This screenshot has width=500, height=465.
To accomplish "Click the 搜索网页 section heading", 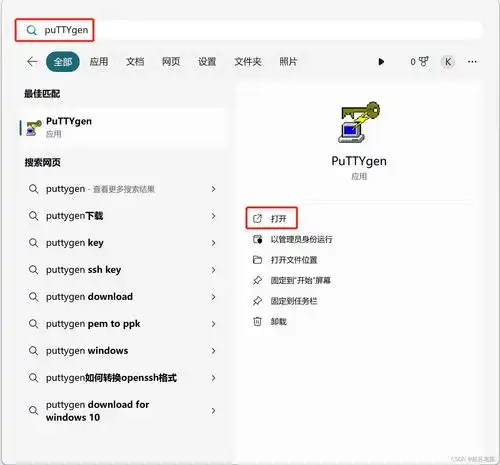I will coord(42,162).
